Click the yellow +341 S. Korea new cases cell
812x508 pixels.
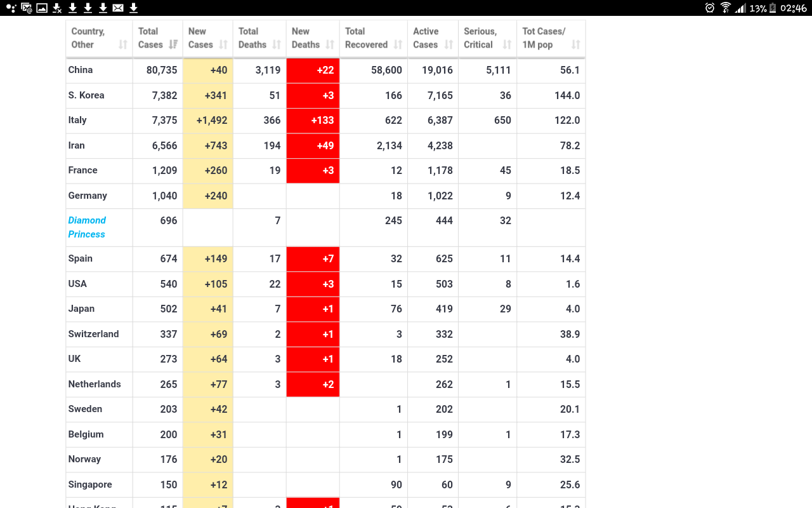click(x=208, y=95)
